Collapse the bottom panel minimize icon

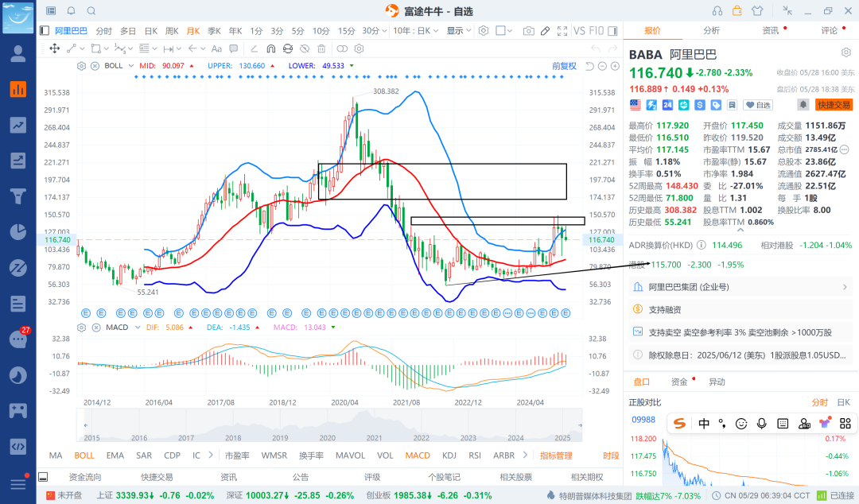coord(43,477)
